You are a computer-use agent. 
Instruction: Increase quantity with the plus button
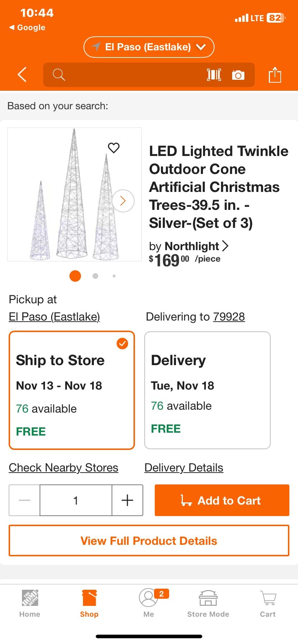[127, 500]
